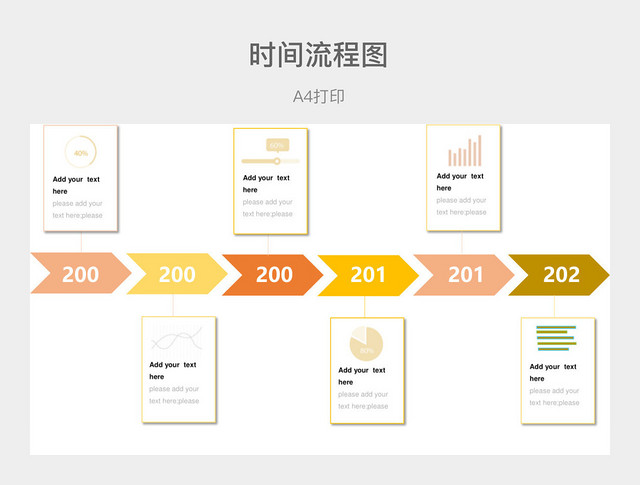Screen dimensions: 640x485
Task: Select the dark orange 200 arrow
Action: [273, 275]
